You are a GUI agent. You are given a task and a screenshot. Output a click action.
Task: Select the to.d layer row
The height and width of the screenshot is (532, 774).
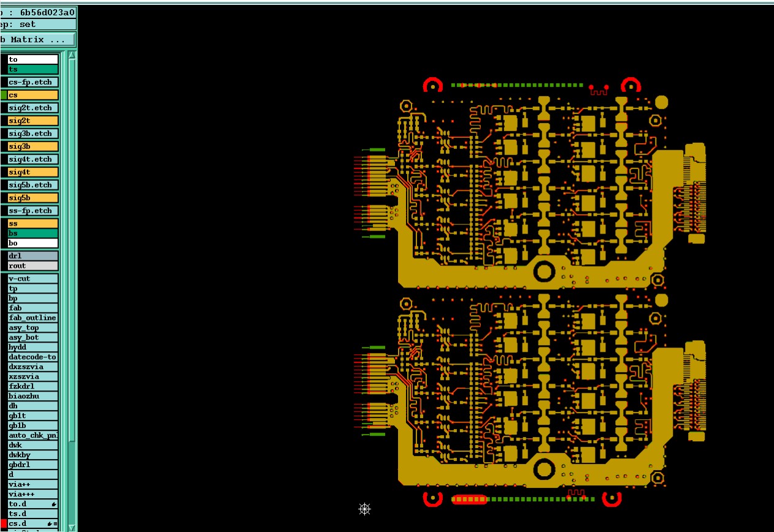[x=33, y=504]
